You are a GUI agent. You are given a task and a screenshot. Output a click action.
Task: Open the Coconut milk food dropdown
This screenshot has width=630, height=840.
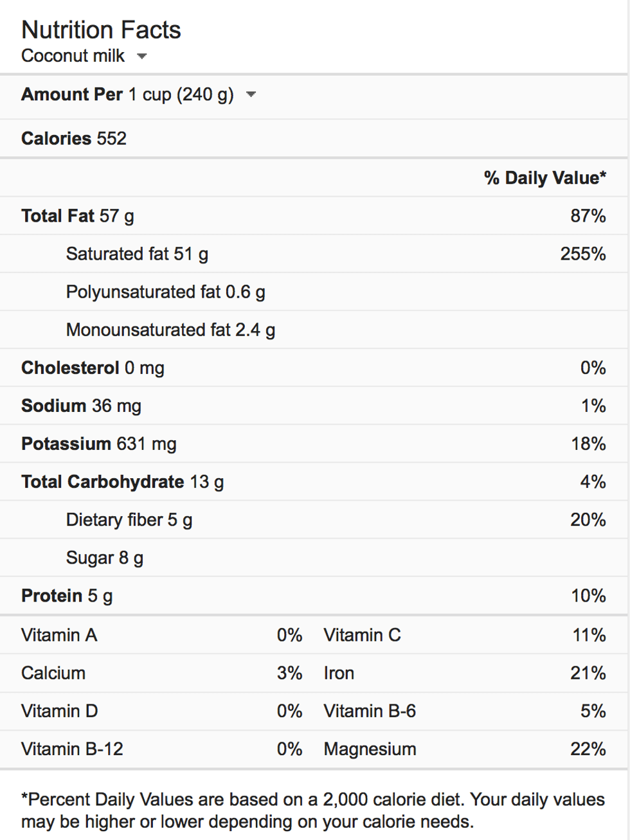click(x=142, y=57)
